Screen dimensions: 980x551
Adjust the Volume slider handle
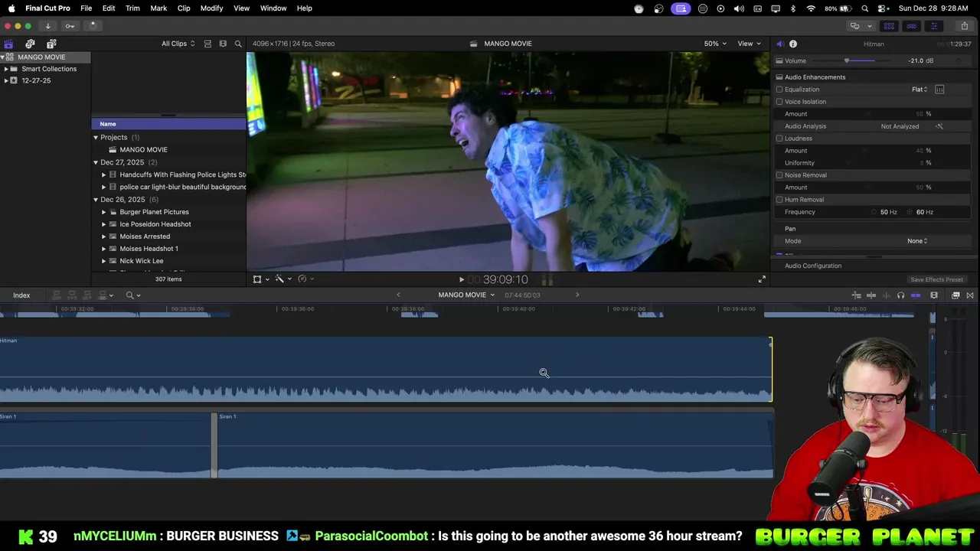coord(846,61)
